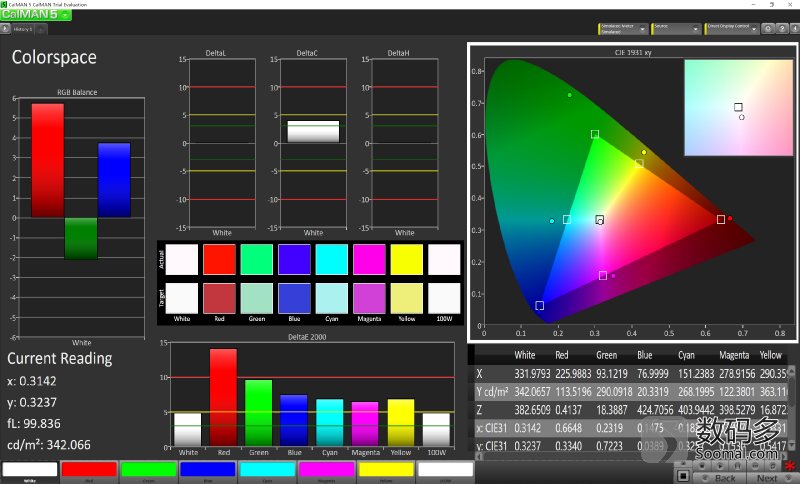Click the stop measurement square icon
Image resolution: width=800 pixels, height=484 pixels.
tap(683, 476)
